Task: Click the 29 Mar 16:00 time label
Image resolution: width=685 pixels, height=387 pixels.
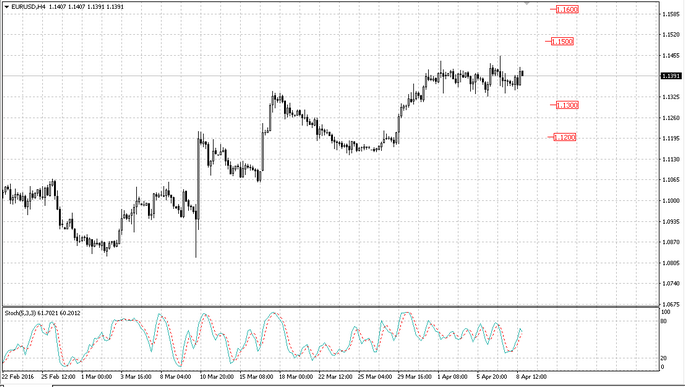Action: 415,377
